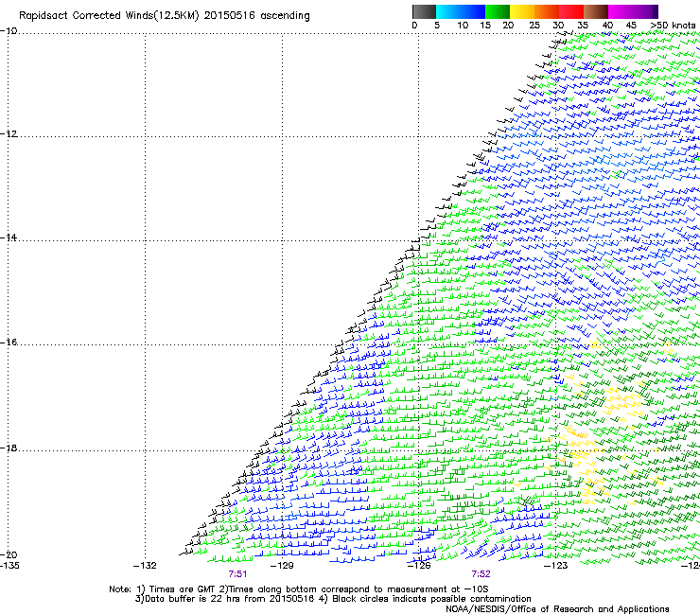Click the green 15-20 knots color swatch
This screenshot has height=615, width=700.
tap(498, 11)
